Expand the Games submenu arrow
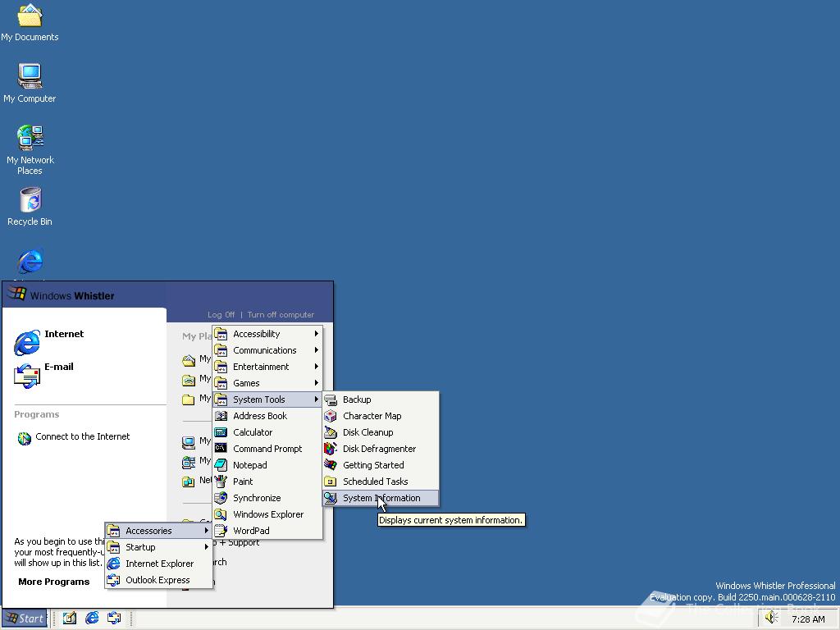This screenshot has width=840, height=630. (317, 383)
